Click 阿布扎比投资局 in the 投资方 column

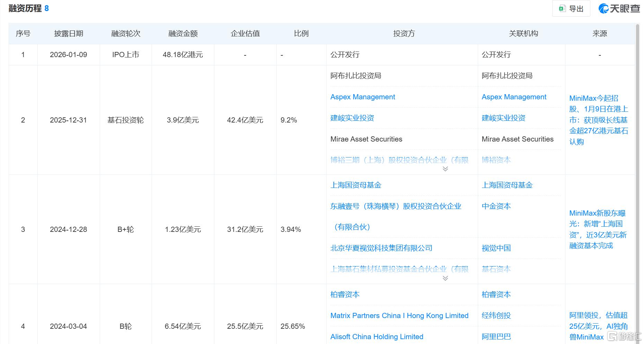tap(356, 76)
